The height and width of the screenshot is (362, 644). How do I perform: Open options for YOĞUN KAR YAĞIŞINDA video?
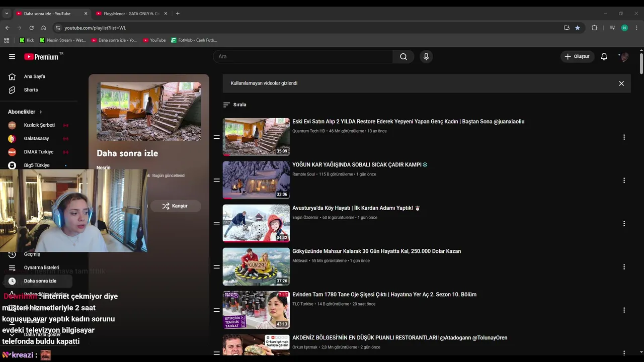click(624, 180)
